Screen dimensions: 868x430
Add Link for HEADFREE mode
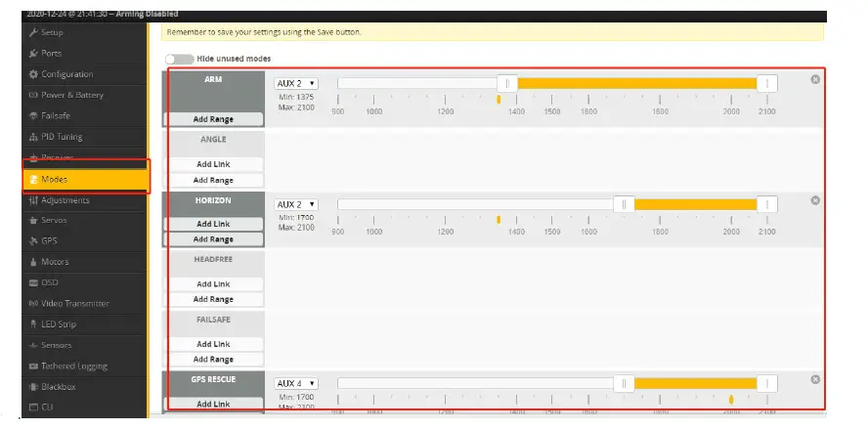point(213,284)
